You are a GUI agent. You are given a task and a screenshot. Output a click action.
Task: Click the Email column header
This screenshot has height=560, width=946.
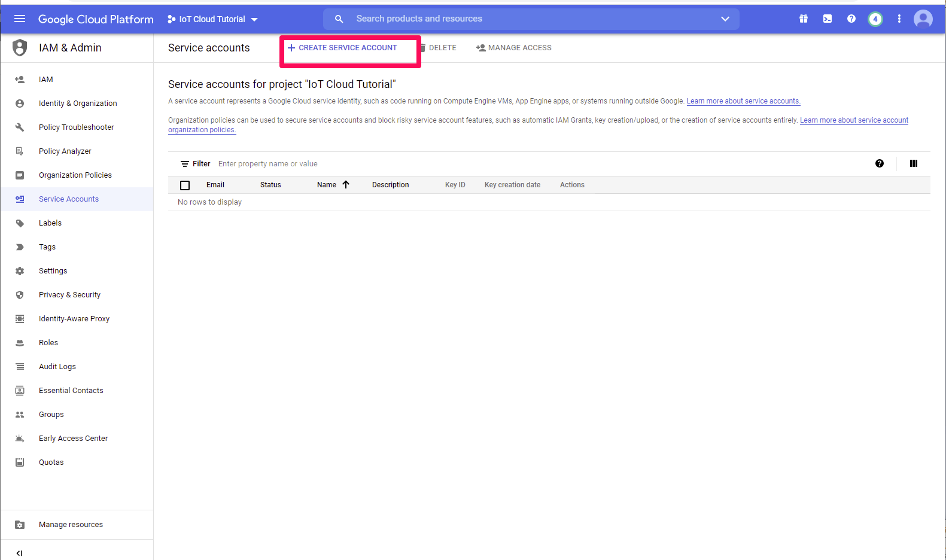215,185
